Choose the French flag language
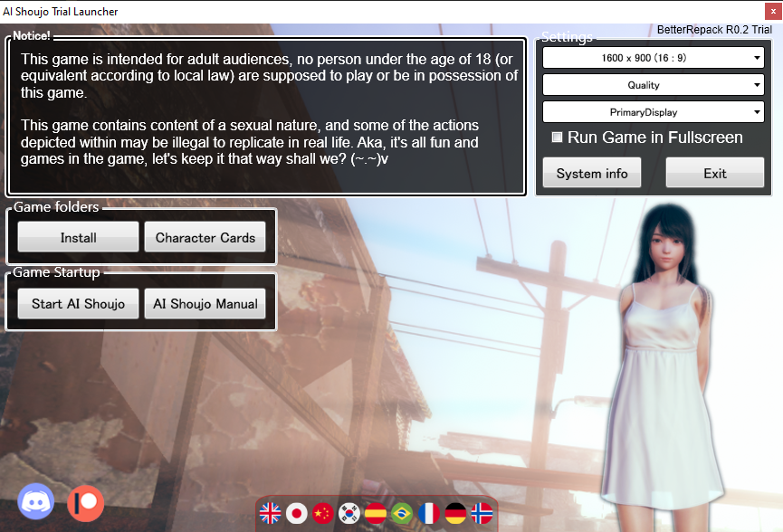The width and height of the screenshot is (783, 532). [x=429, y=513]
